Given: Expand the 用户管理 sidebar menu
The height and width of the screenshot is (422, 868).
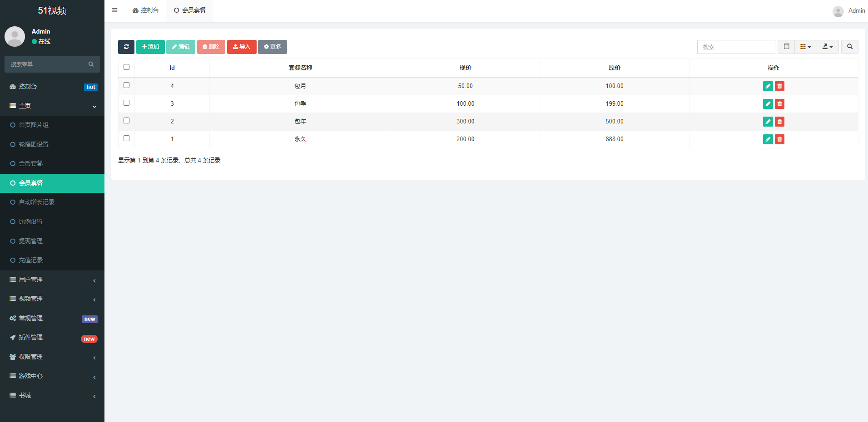Looking at the screenshot, I should coord(52,280).
